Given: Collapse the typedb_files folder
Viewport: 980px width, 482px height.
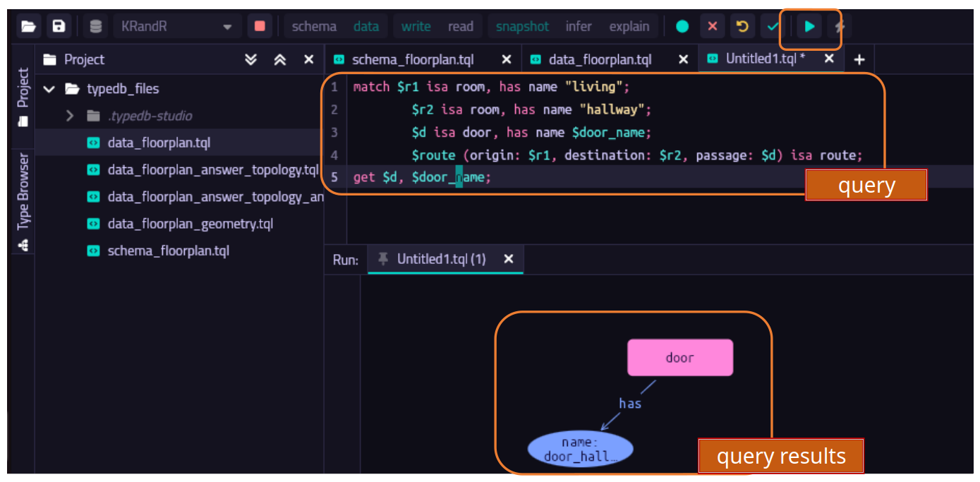Looking at the screenshot, I should pyautogui.click(x=49, y=89).
